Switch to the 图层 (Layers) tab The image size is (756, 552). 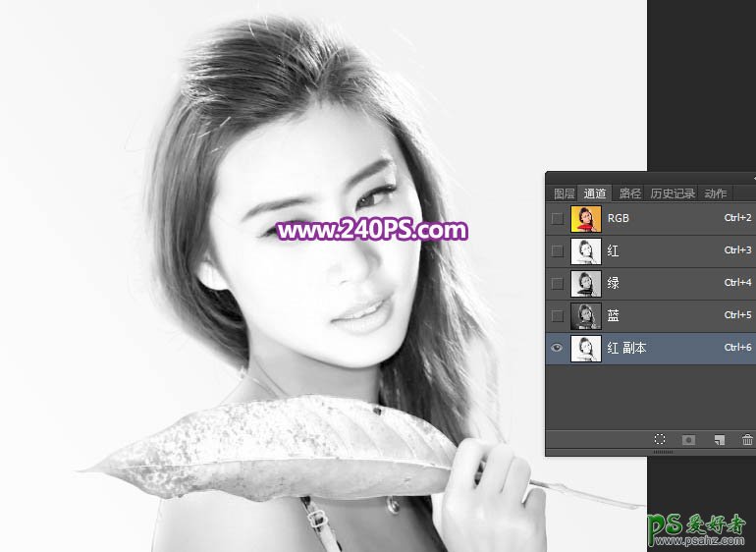click(x=564, y=193)
